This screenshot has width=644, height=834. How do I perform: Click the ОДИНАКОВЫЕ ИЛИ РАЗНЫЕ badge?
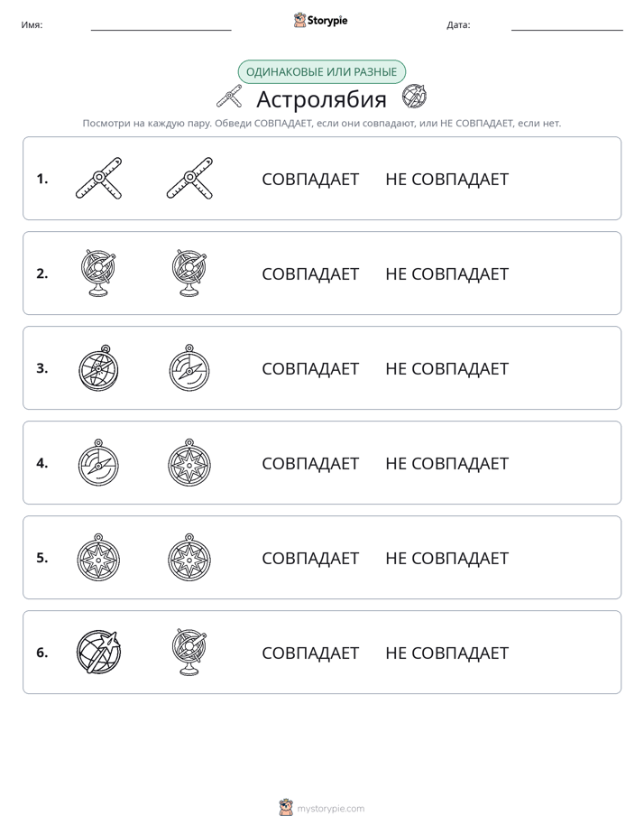(x=321, y=72)
